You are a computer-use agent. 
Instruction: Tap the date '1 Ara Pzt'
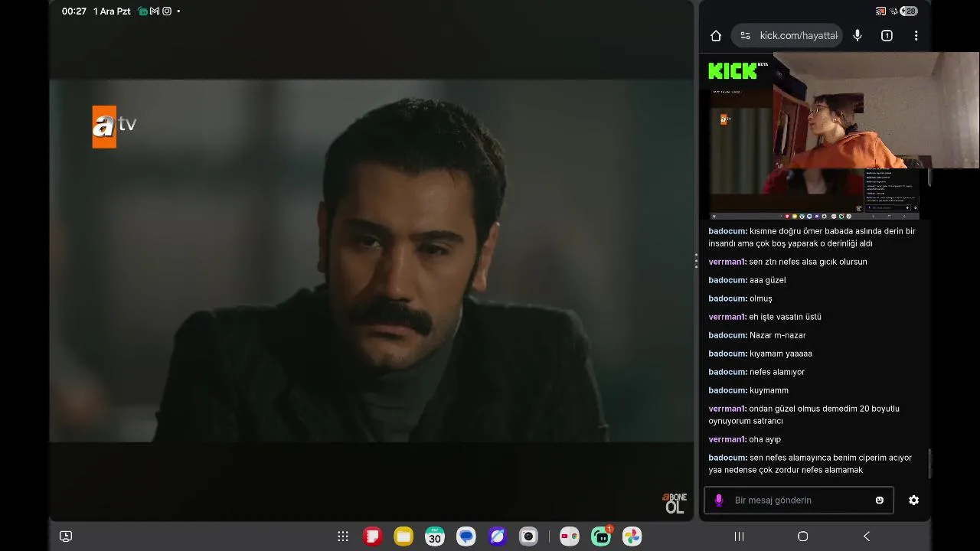pyautogui.click(x=112, y=11)
